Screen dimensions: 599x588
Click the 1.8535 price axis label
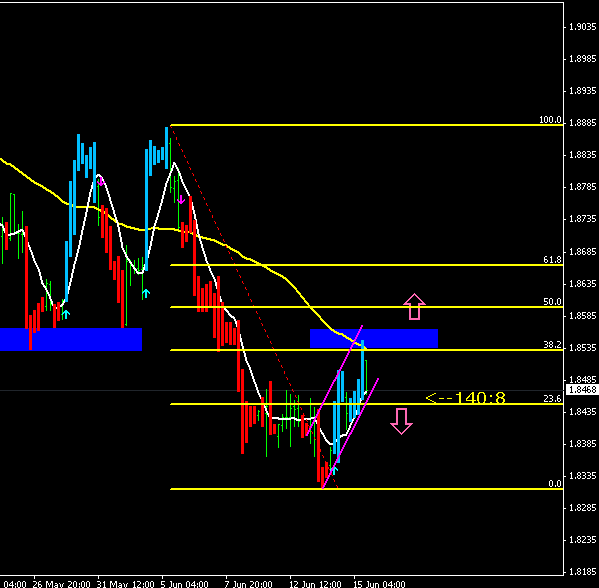pos(583,348)
